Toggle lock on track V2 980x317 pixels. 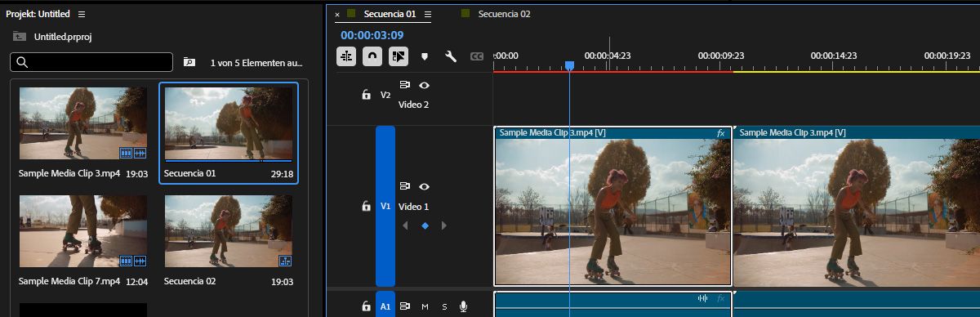[x=367, y=95]
